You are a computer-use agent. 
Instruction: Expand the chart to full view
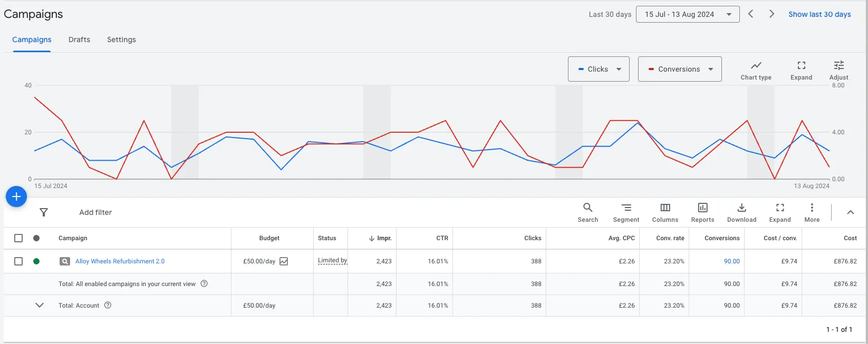tap(801, 70)
